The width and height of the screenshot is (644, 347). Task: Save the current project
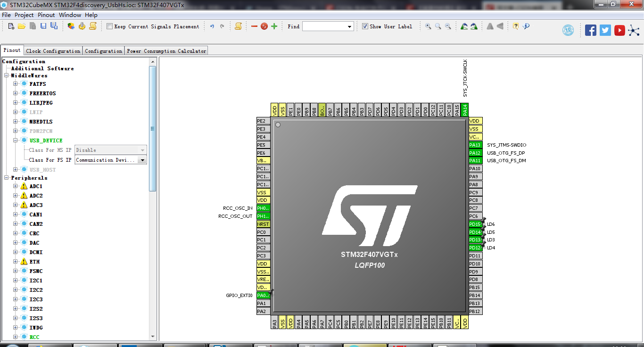click(x=42, y=26)
